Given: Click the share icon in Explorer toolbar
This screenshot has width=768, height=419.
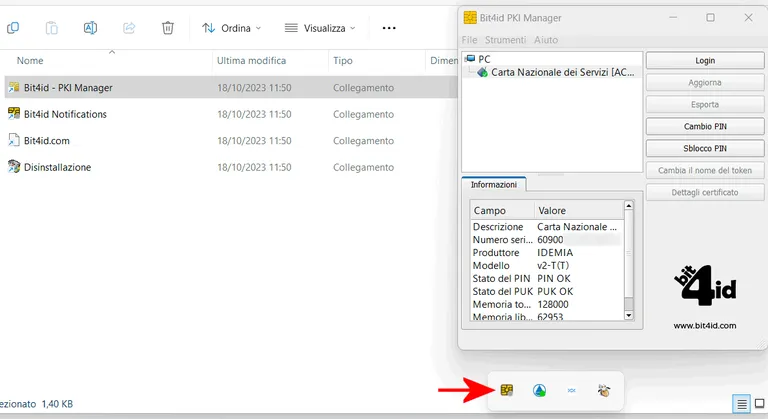Looking at the screenshot, I should [x=129, y=28].
